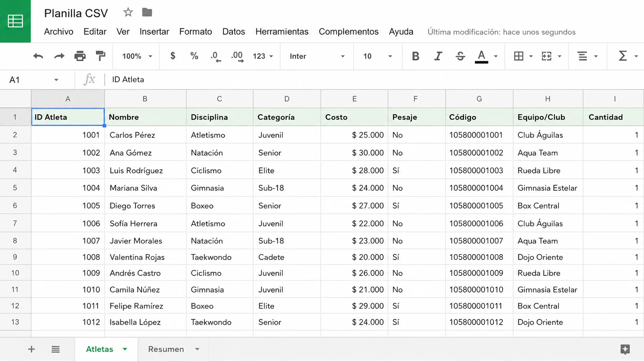The width and height of the screenshot is (644, 362).
Task: Select column G header
Action: coord(479,99)
